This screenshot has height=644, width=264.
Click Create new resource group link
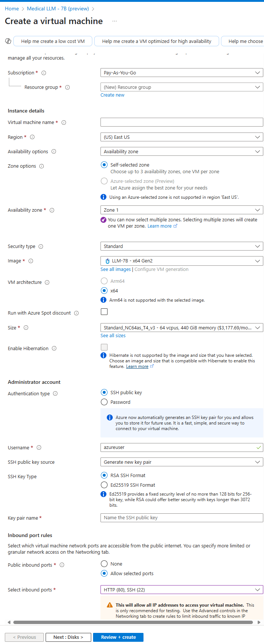tap(112, 95)
